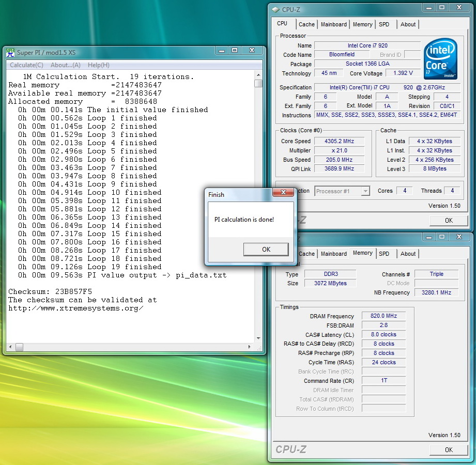
Task: Click the Core Voltage value 1.392 V
Action: point(403,73)
